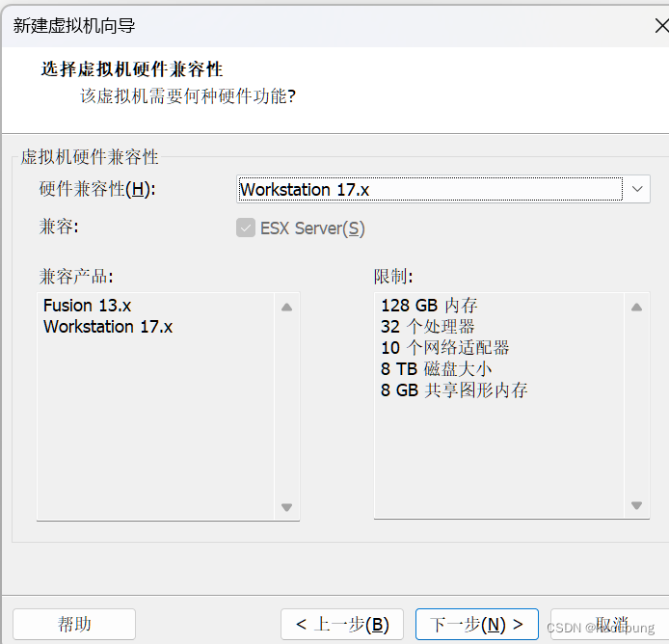The image size is (669, 644).
Task: Select Workstation 17.x in compatible products list
Action: pos(108,327)
